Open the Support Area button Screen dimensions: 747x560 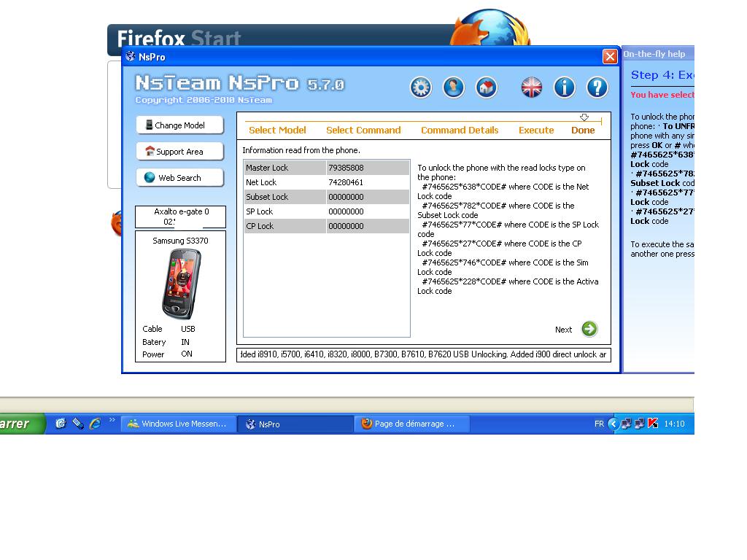click(179, 152)
